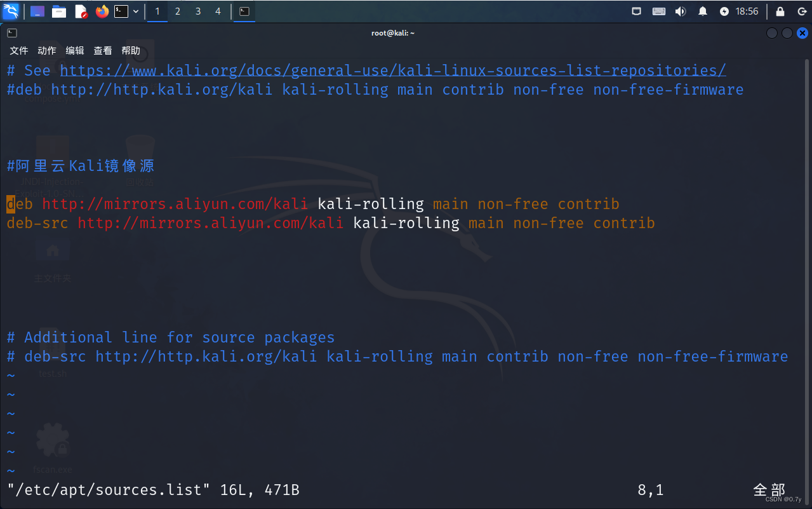The image size is (812, 509).
Task: Open the 查看 menu in the terminal window
Action: coord(102,50)
